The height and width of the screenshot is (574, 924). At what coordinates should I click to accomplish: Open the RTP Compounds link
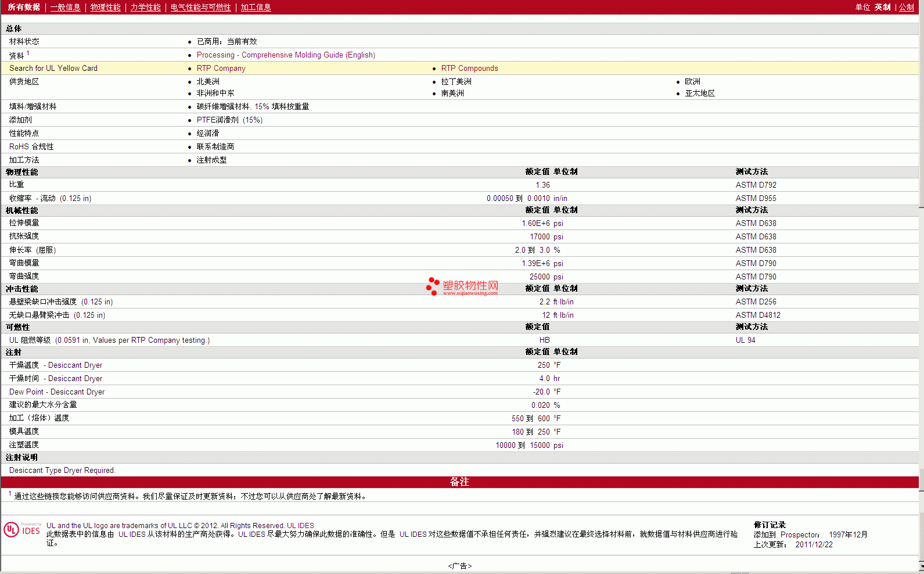pos(469,68)
